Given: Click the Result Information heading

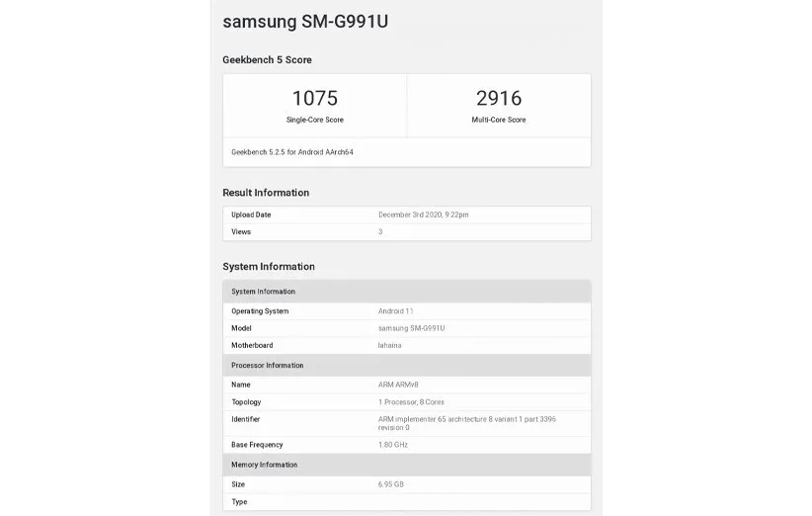Looking at the screenshot, I should point(266,193).
